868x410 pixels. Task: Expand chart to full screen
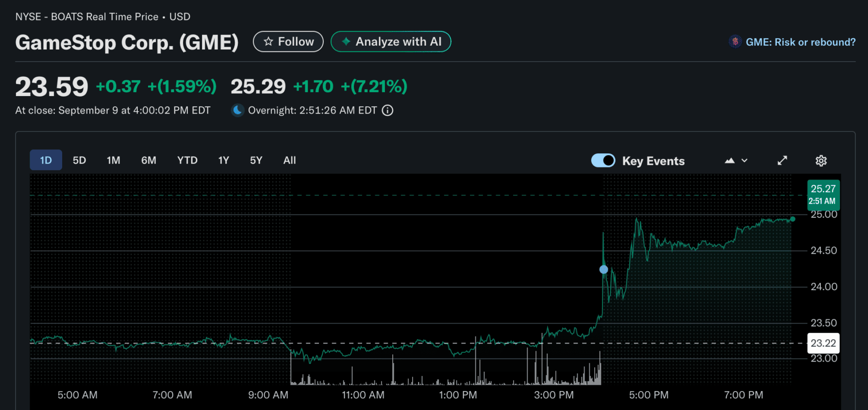tap(782, 161)
